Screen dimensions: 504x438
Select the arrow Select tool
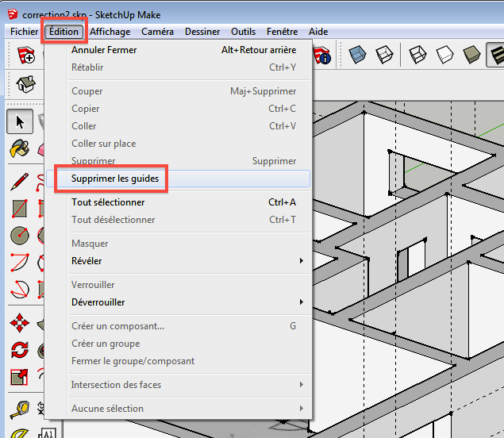coord(20,121)
